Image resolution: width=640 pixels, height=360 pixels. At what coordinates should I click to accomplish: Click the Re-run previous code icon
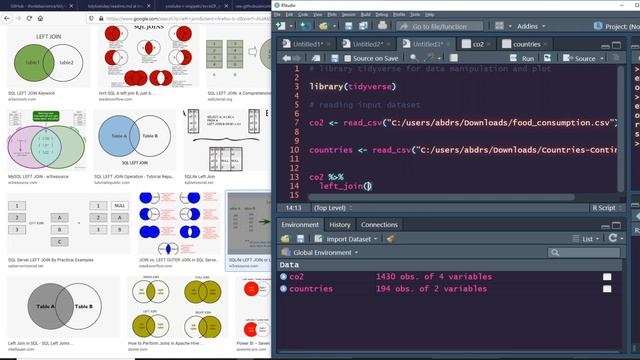(547, 58)
